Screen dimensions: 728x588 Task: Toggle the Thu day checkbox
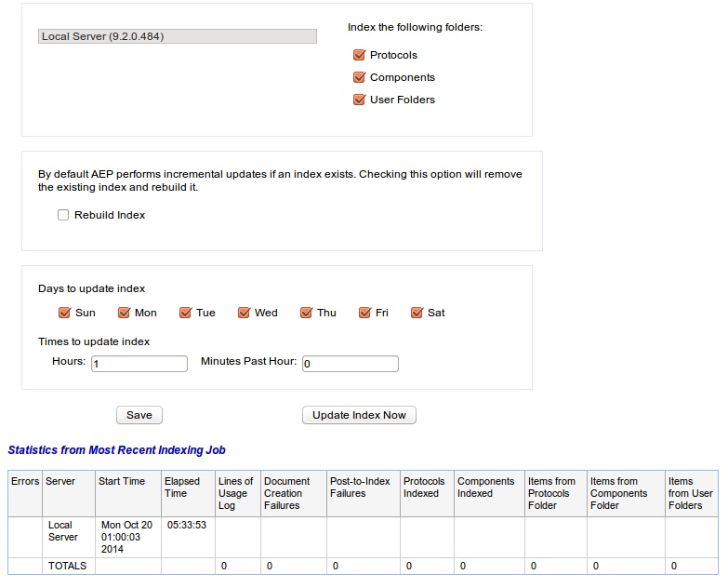pos(306,314)
